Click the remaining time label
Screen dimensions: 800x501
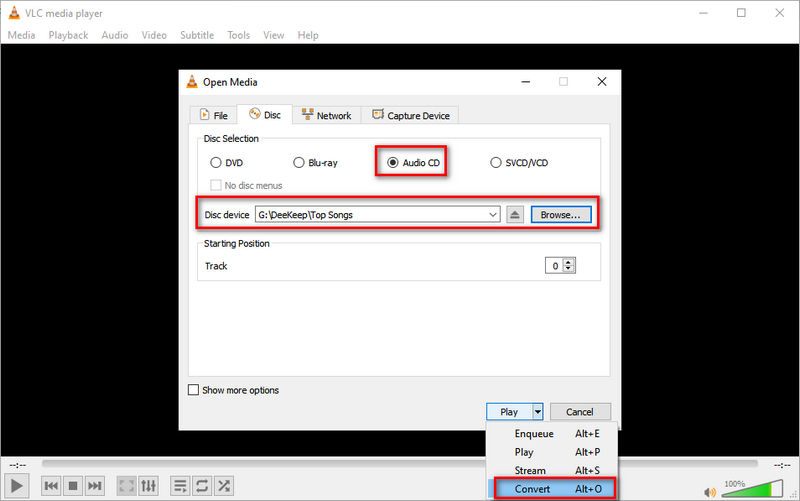[x=782, y=465]
